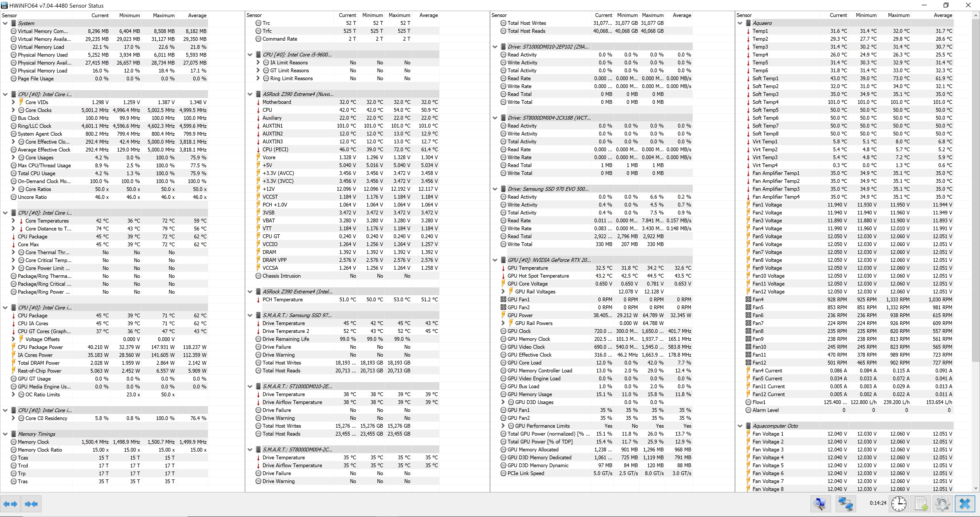
Task: Select the CPU Package Power row
Action: pyautogui.click(x=40, y=347)
